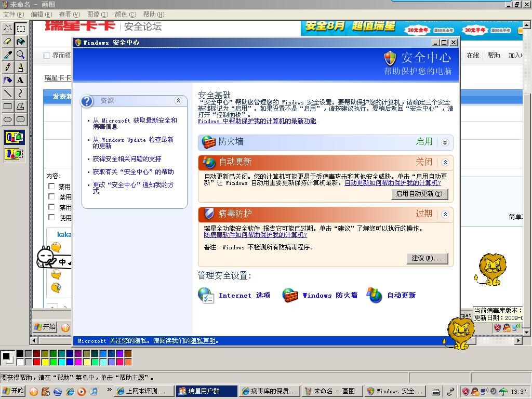Viewport: 532px width, 399px height.
Task: Open the 颜色(C) menu
Action: click(x=126, y=14)
